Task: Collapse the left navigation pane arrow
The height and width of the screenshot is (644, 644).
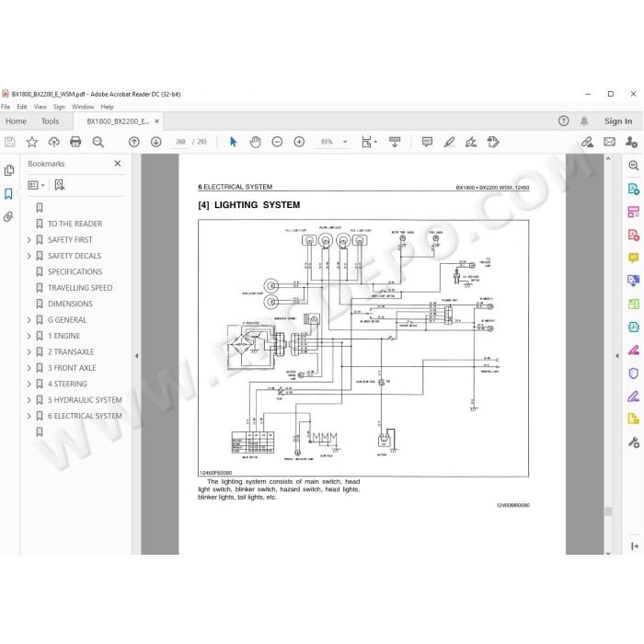Action: (136, 356)
